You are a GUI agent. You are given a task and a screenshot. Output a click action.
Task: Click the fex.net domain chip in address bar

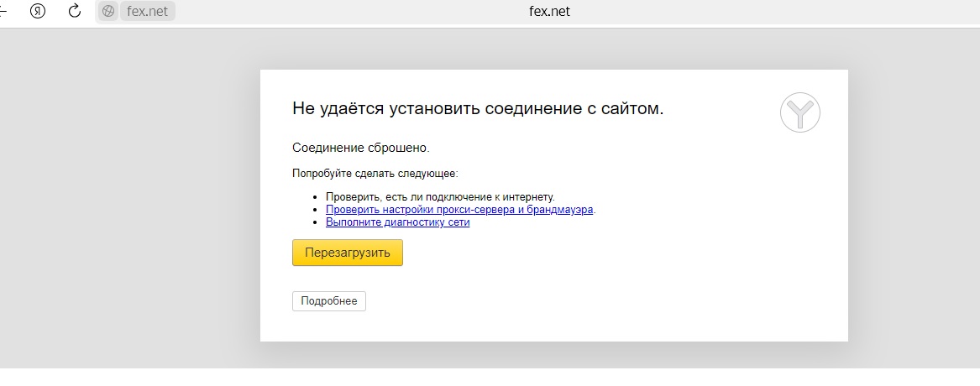point(147,12)
